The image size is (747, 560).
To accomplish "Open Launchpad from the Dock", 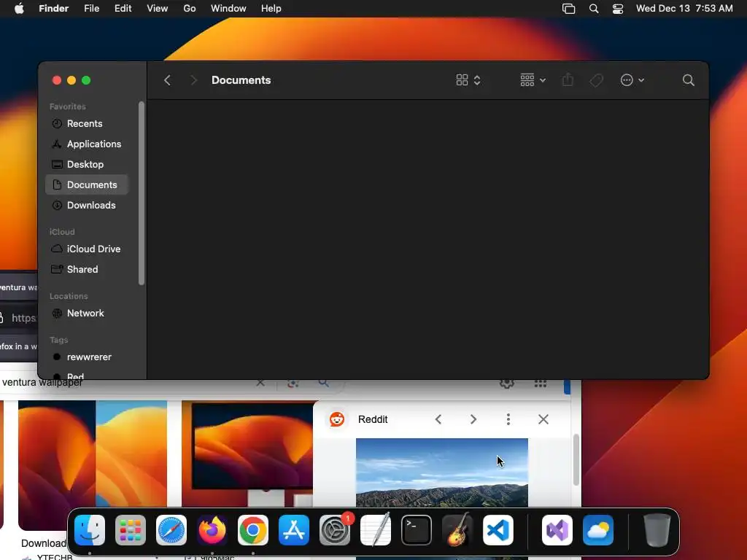I will tap(131, 530).
